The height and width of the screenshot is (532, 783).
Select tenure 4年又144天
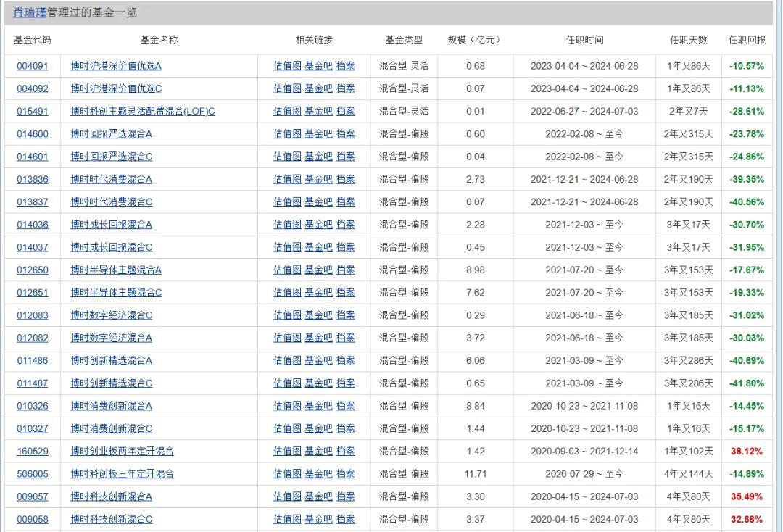point(689,474)
